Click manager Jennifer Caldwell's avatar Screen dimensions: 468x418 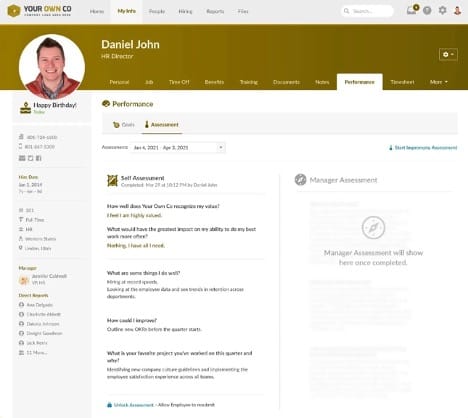click(24, 280)
